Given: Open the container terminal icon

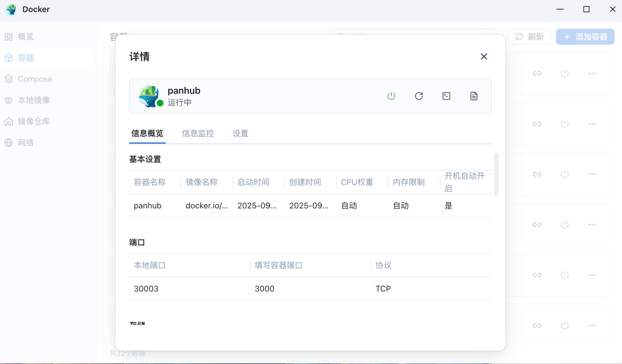Looking at the screenshot, I should point(446,96).
